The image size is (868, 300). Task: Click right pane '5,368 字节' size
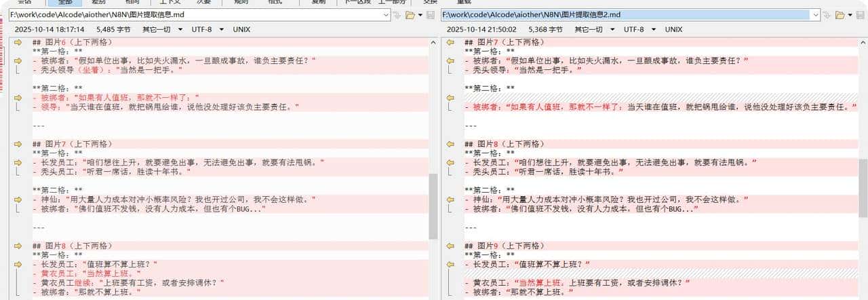point(545,29)
